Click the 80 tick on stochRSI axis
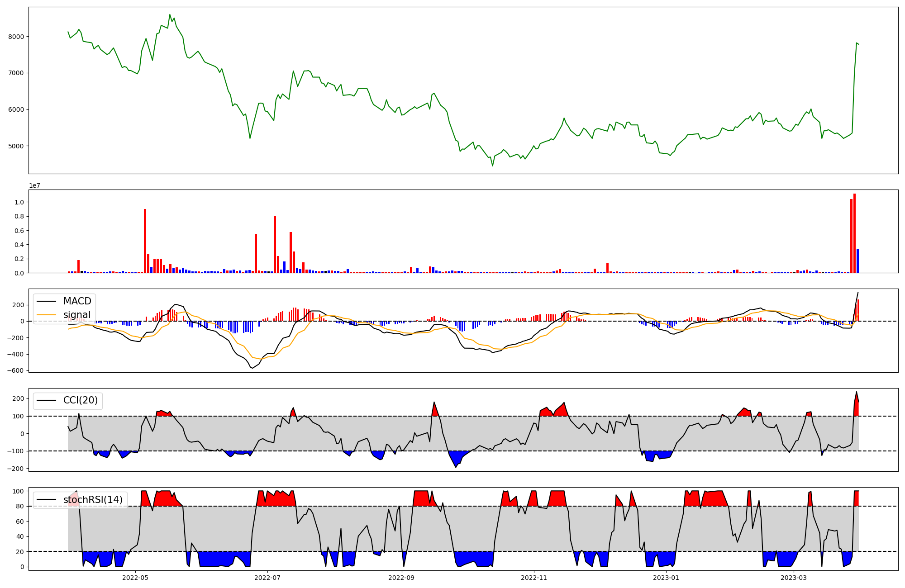 pyautogui.click(x=20, y=506)
